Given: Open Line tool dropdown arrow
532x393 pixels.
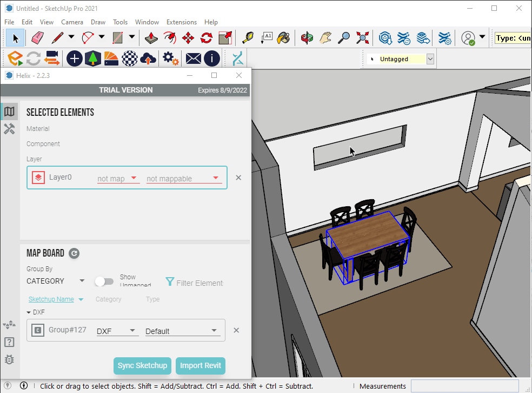Looking at the screenshot, I should point(71,37).
